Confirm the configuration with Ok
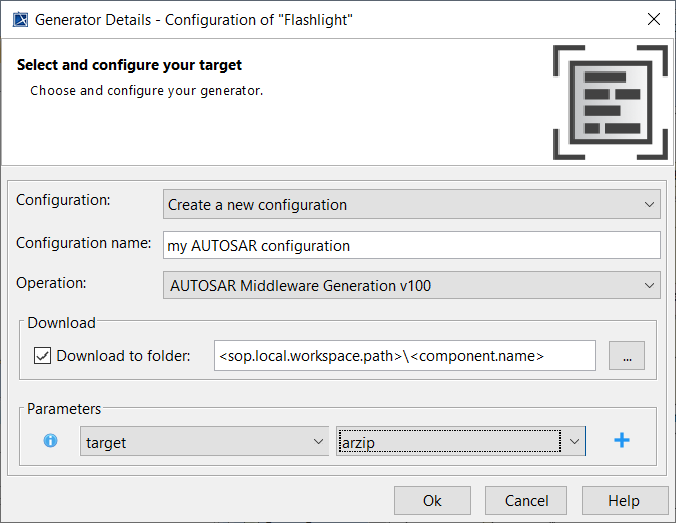The width and height of the screenshot is (676, 523). (x=432, y=501)
